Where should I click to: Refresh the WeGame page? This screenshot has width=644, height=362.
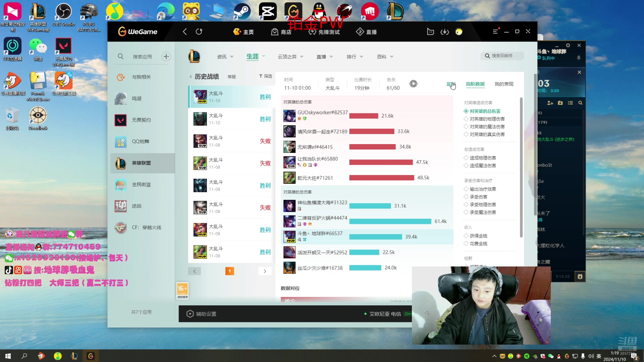(x=199, y=32)
